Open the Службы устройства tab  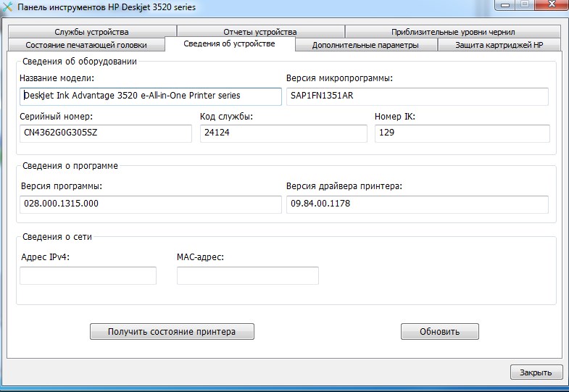point(91,32)
